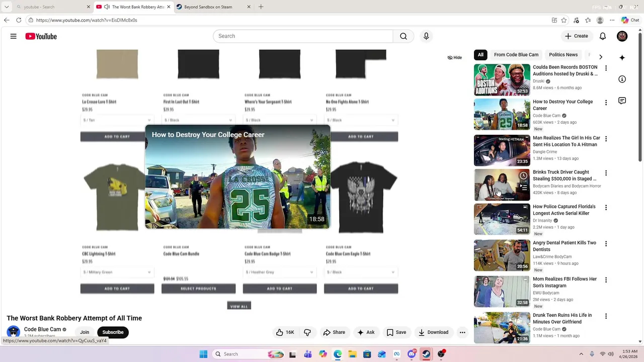Select From Code Blue Cam chip
The width and height of the screenshot is (644, 362).
click(516, 55)
